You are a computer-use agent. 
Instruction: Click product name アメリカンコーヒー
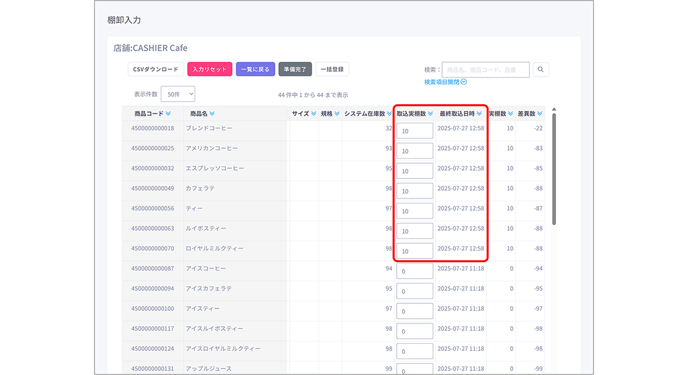212,148
